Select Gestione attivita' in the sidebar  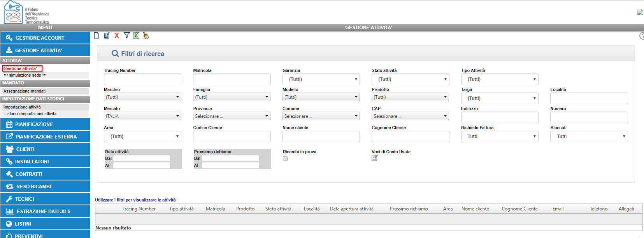point(20,68)
